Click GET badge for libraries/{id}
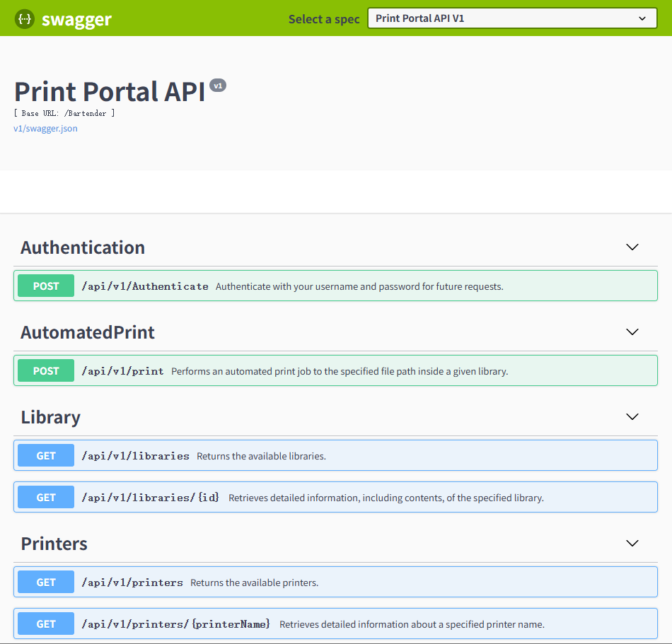This screenshot has height=644, width=672. tap(46, 497)
